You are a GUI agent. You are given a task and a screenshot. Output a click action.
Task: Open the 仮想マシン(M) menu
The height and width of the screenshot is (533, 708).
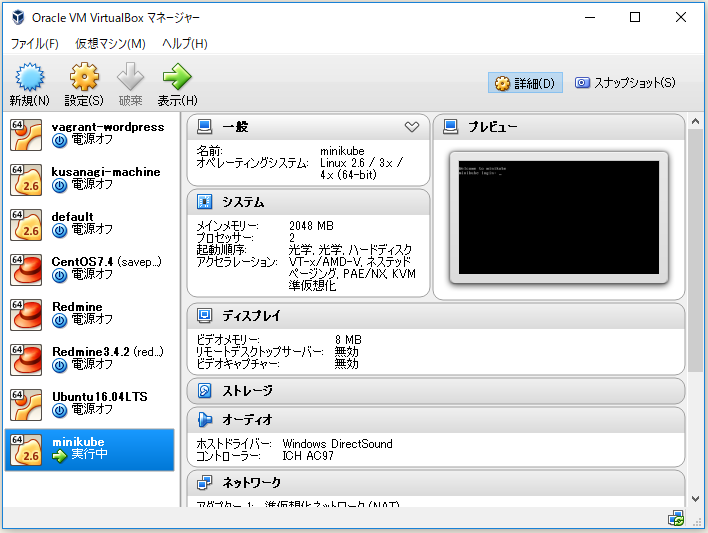tap(110, 44)
